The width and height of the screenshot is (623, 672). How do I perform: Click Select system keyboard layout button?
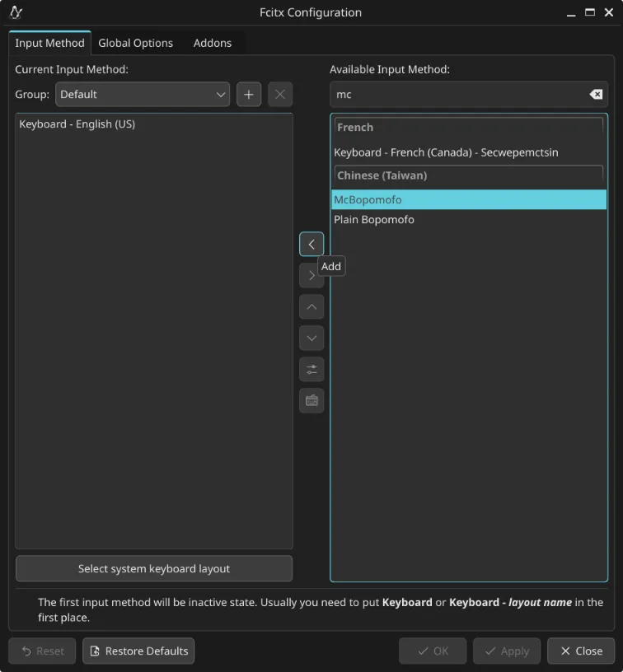(x=154, y=568)
